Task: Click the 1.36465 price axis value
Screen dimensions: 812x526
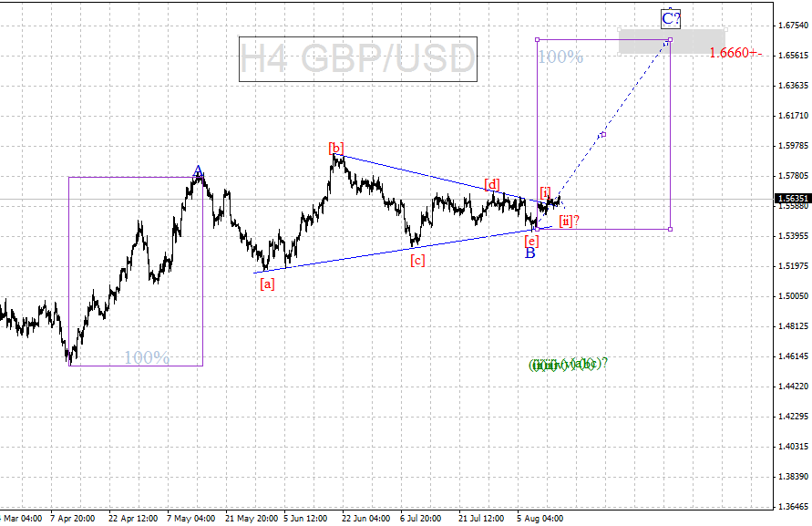Action: [x=794, y=506]
